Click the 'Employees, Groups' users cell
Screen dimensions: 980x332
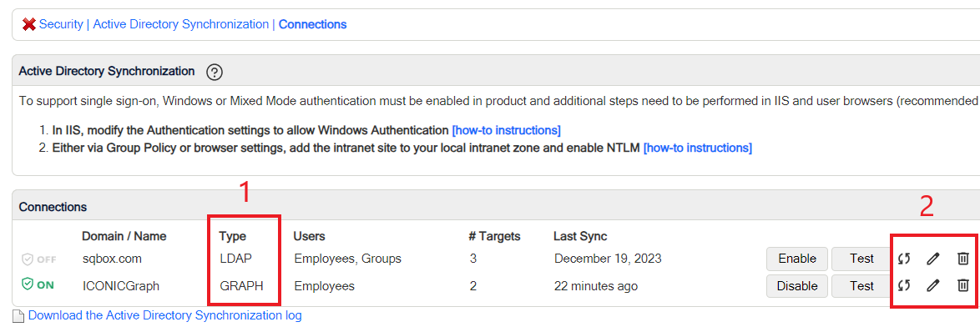pos(347,259)
